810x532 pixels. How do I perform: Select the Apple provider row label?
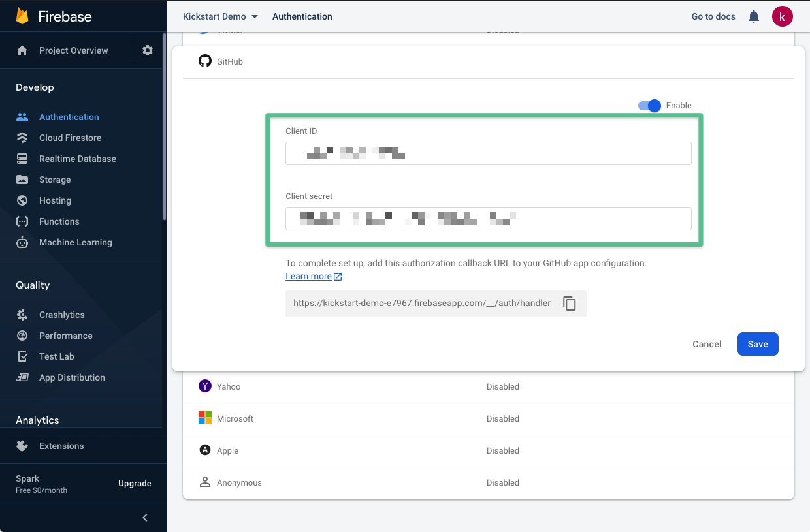point(227,450)
